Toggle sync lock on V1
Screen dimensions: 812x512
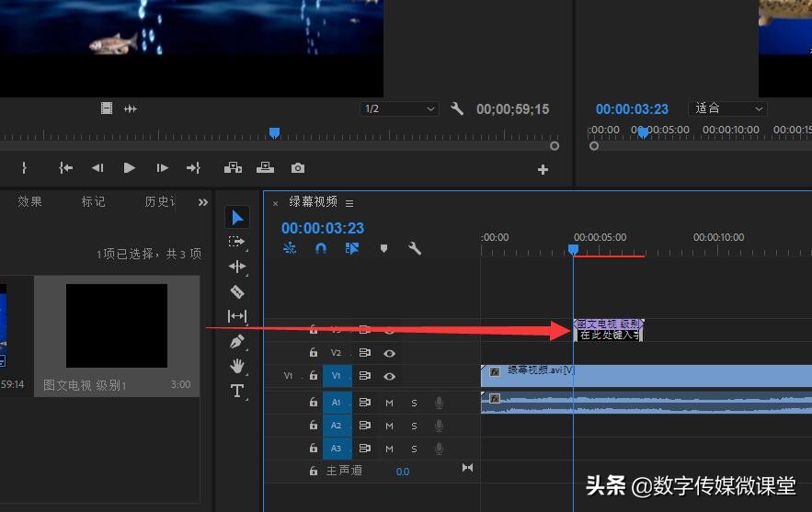click(365, 375)
